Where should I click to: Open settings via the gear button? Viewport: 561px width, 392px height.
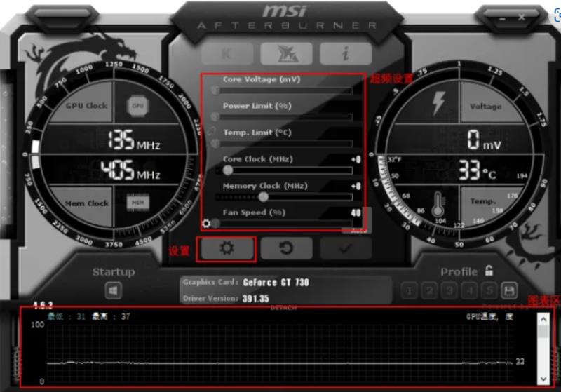coord(227,248)
